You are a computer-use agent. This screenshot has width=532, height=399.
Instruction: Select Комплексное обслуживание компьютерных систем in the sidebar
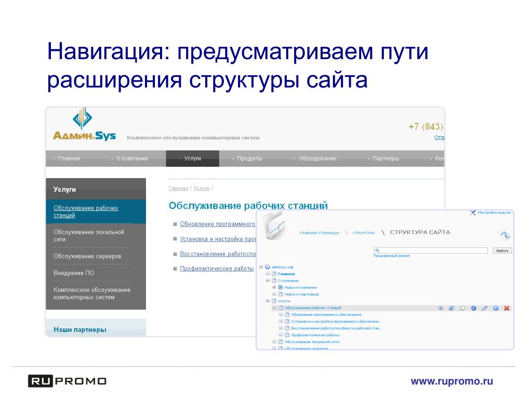pos(92,294)
